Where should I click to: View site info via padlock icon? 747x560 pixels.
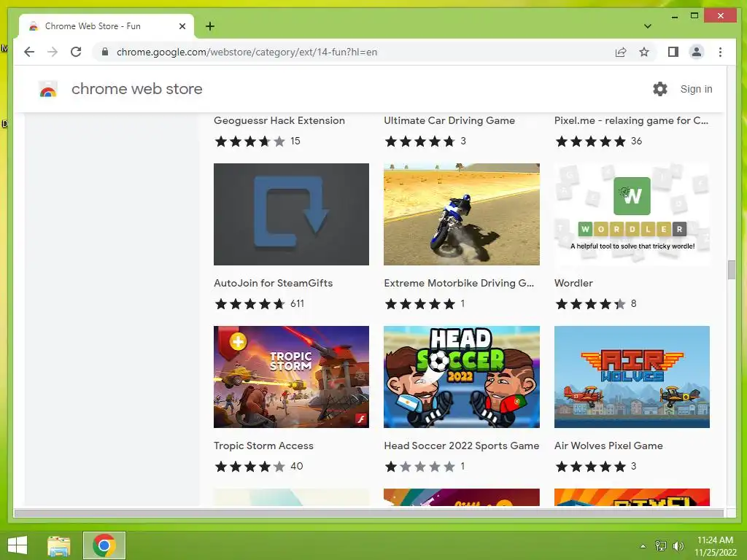click(x=105, y=52)
